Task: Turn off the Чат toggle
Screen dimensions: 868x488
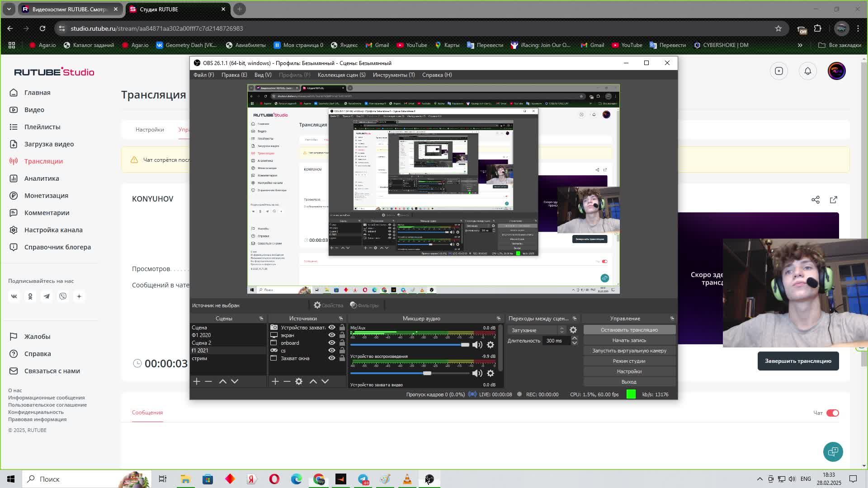Action: coord(832,413)
